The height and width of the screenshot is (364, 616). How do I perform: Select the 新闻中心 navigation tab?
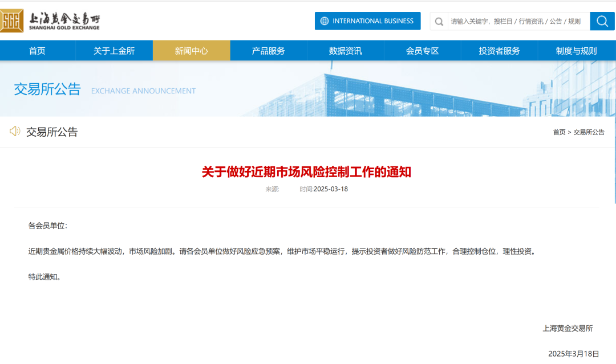click(x=191, y=51)
